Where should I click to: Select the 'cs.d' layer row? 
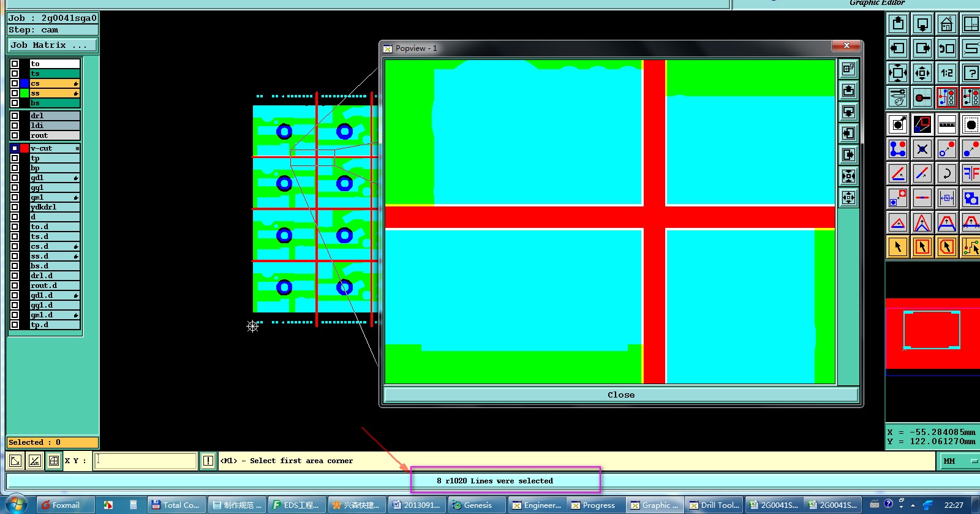(55, 246)
